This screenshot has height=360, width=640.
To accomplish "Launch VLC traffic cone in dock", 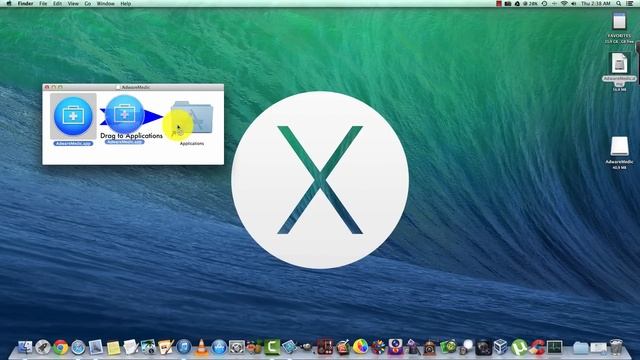I will (x=201, y=347).
